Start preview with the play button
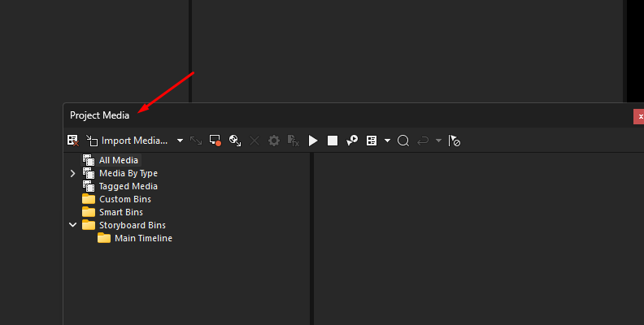The height and width of the screenshot is (325, 644). point(313,141)
